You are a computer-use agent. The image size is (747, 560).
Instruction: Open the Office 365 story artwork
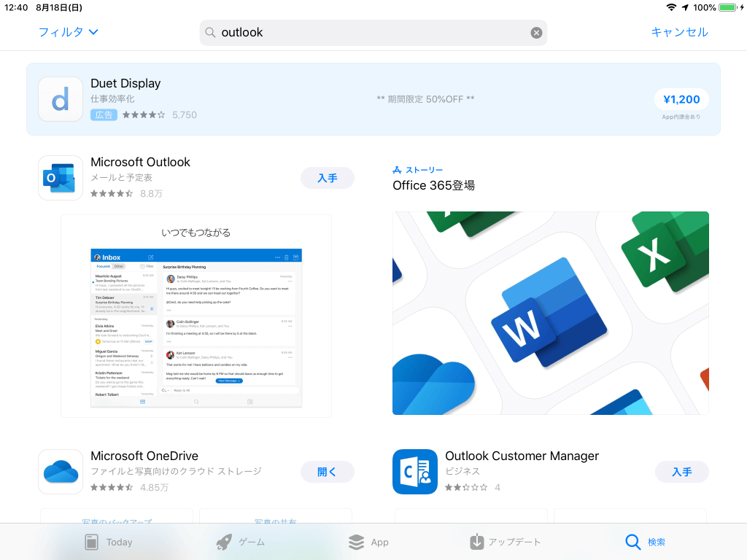(x=550, y=313)
